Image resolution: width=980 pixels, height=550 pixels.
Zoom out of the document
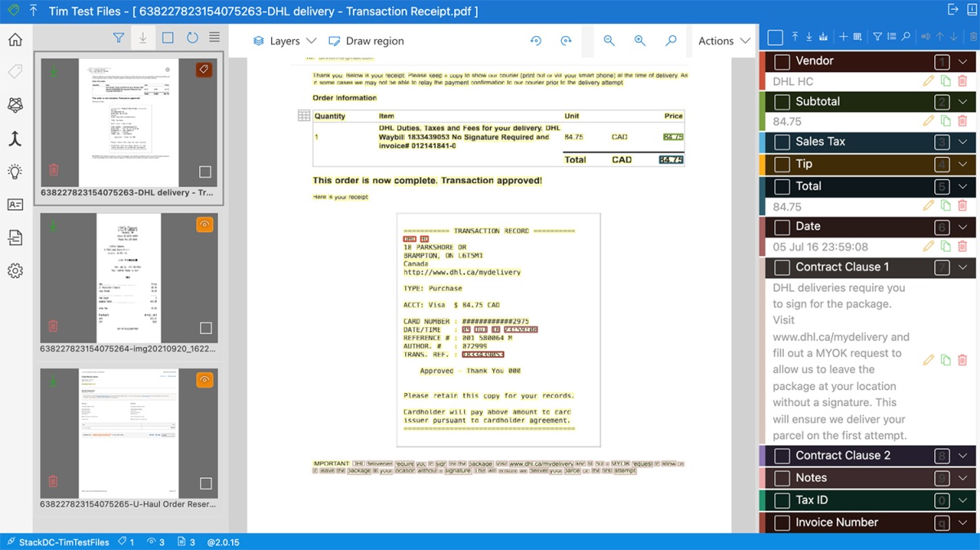pyautogui.click(x=609, y=41)
